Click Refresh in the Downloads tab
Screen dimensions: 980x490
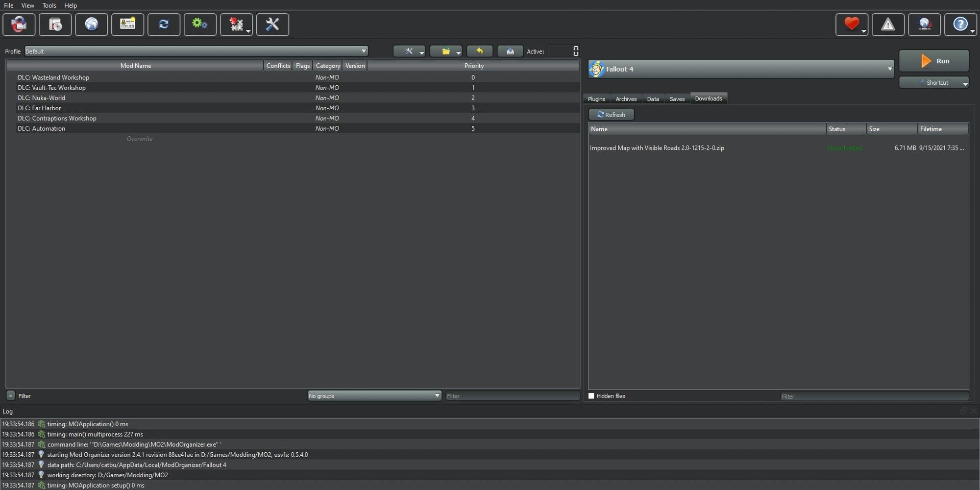coord(611,115)
